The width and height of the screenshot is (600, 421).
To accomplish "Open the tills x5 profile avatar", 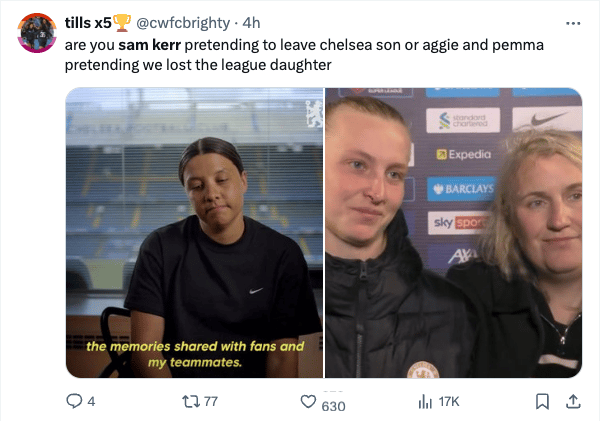I will (x=37, y=33).
